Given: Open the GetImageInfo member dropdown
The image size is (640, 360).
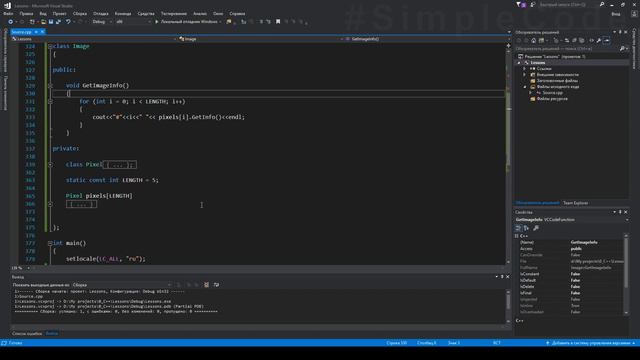Looking at the screenshot, I should click(x=426, y=39).
